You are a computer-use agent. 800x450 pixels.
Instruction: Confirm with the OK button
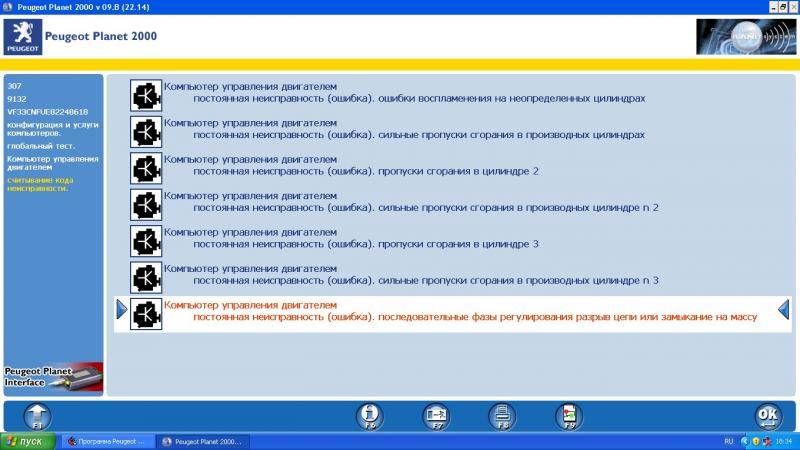[768, 414]
